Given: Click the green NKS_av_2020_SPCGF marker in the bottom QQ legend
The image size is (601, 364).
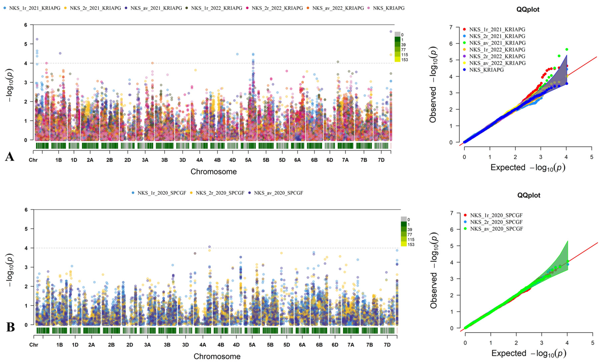Looking at the screenshot, I should 465,229.
